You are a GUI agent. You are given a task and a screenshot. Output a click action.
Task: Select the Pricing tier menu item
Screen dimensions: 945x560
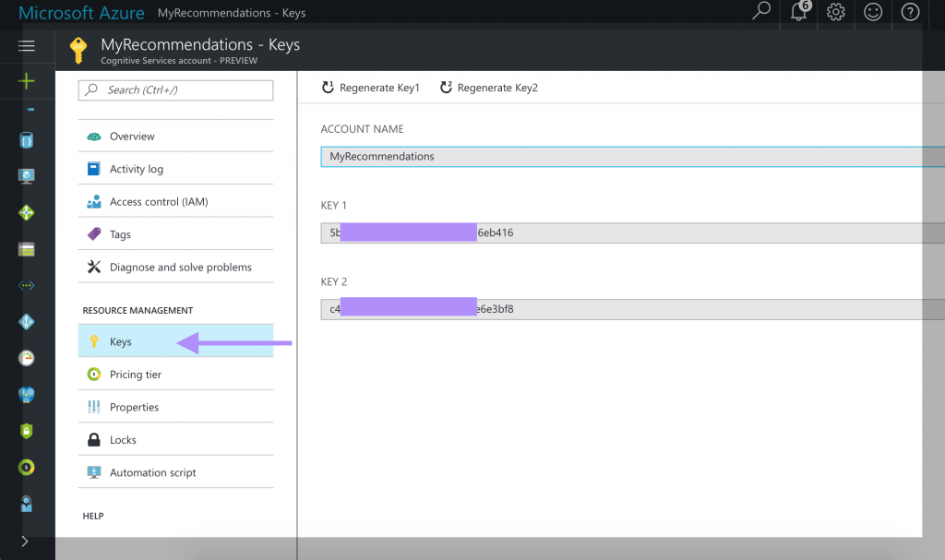(135, 375)
